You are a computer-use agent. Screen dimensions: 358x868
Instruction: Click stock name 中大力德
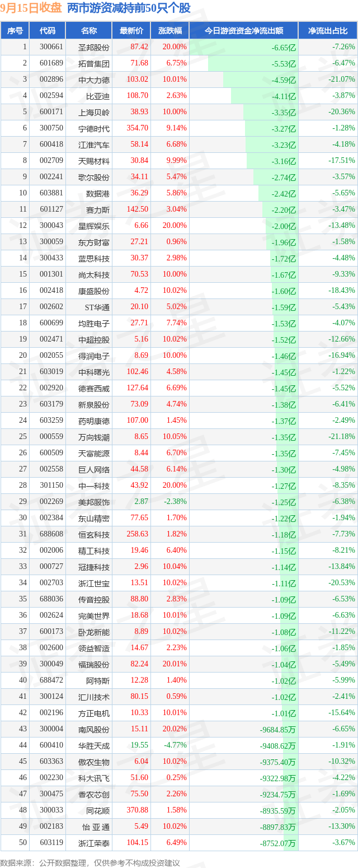(94, 80)
